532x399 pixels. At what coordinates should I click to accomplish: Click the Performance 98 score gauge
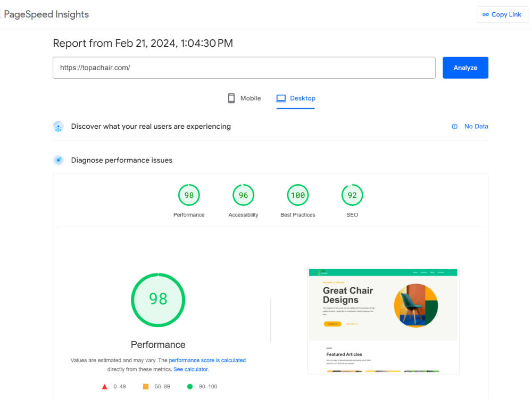(189, 195)
